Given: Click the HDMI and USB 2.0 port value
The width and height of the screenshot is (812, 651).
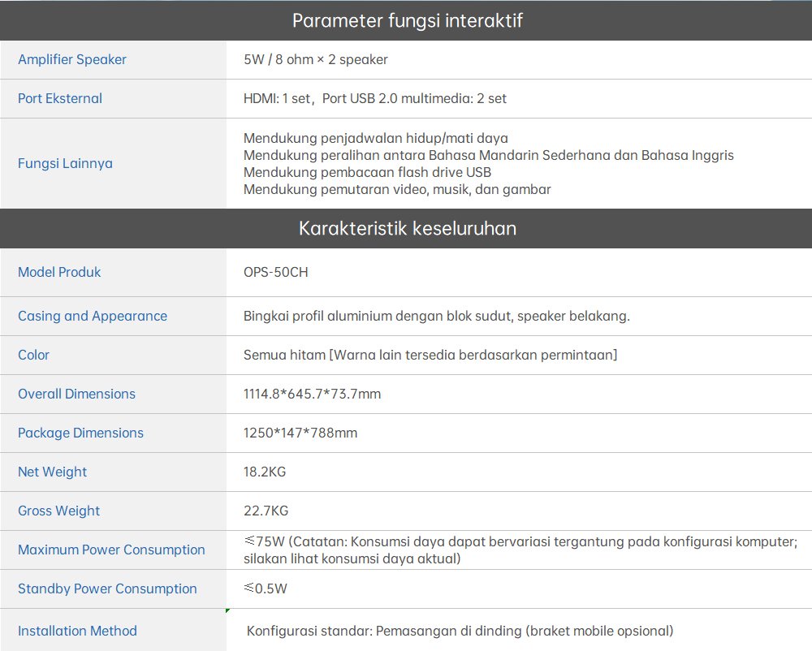Looking at the screenshot, I should tap(374, 98).
